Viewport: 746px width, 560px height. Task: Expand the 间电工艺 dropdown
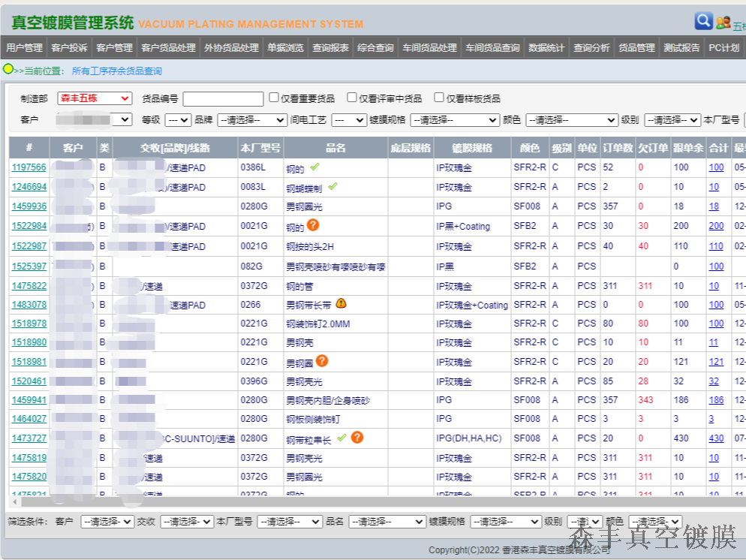click(x=349, y=120)
